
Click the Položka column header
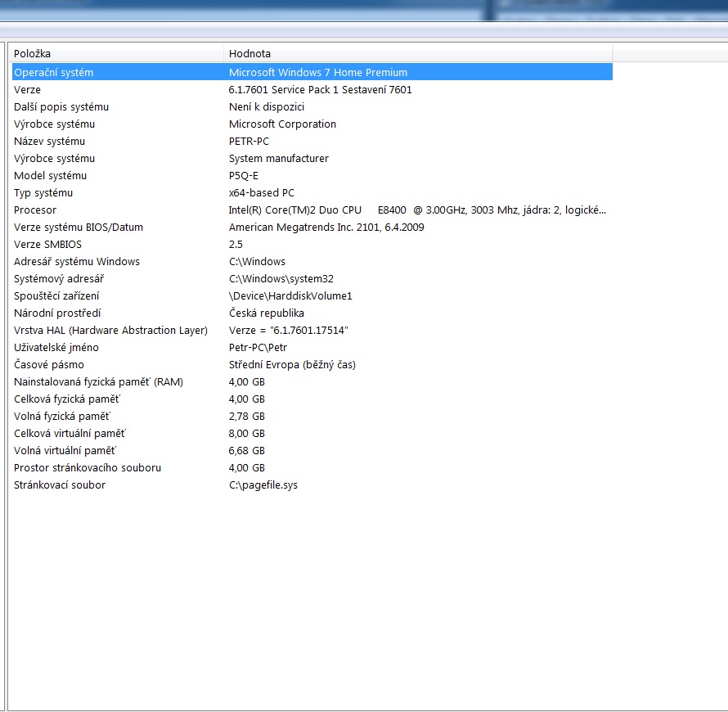[116, 53]
